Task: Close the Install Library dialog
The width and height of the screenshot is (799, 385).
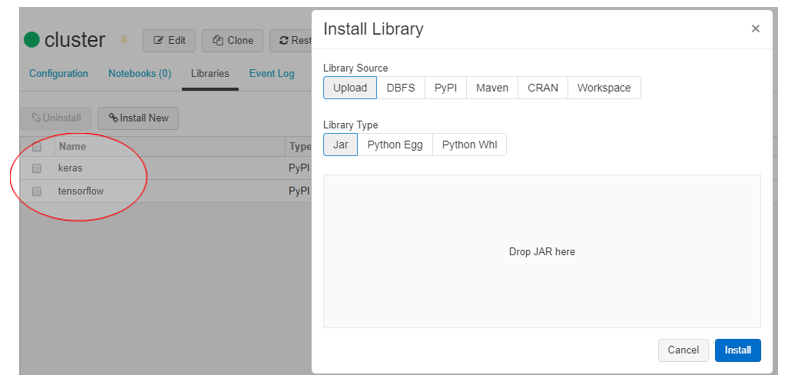Action: 755,29
